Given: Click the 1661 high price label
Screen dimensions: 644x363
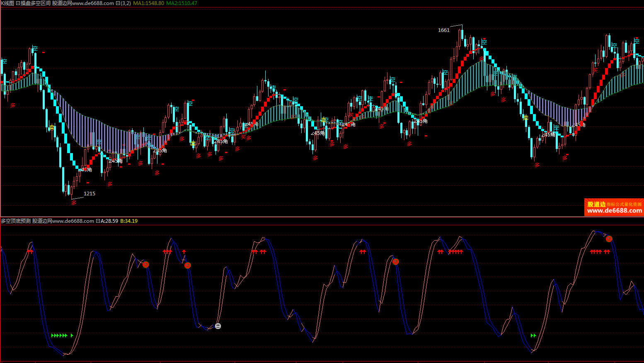Looking at the screenshot, I should click(x=443, y=30).
